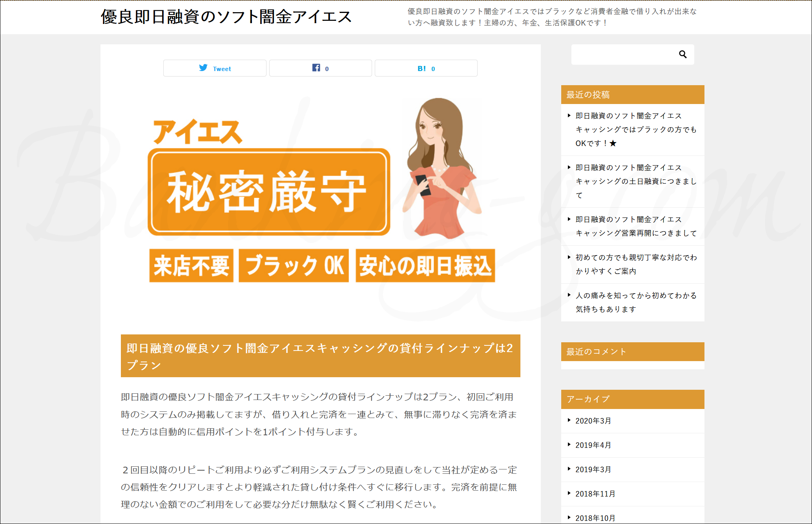Click inside the sidebar search field
The width and height of the screenshot is (812, 524).
coord(622,55)
